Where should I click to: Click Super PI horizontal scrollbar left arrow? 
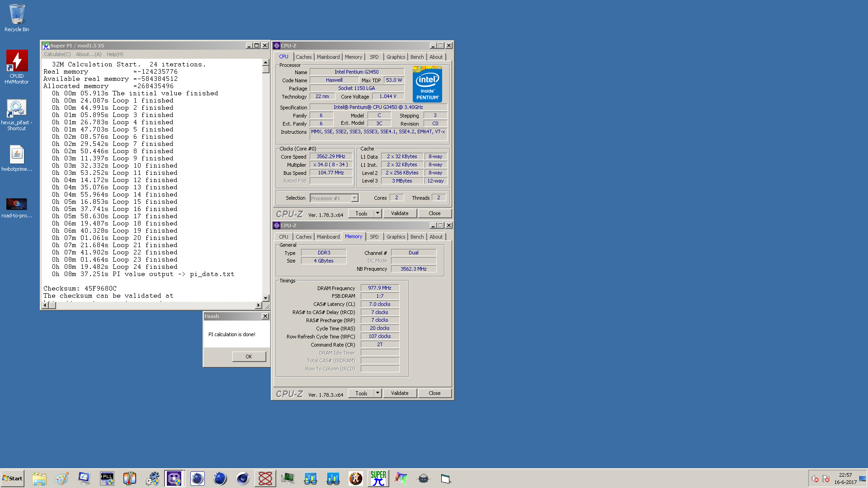[45, 305]
